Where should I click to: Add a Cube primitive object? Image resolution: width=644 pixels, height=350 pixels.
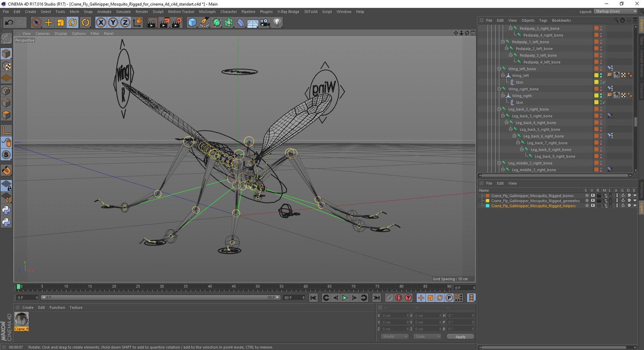[x=192, y=23]
